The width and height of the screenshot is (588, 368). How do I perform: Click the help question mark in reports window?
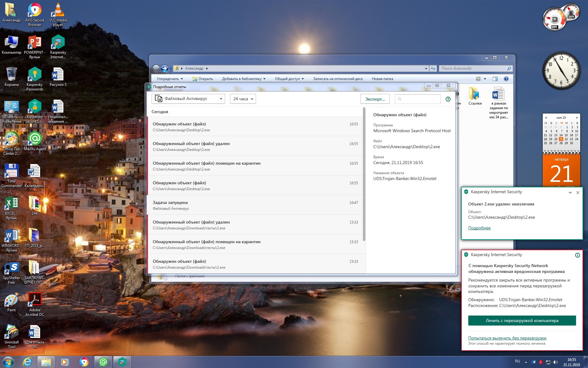[x=448, y=99]
